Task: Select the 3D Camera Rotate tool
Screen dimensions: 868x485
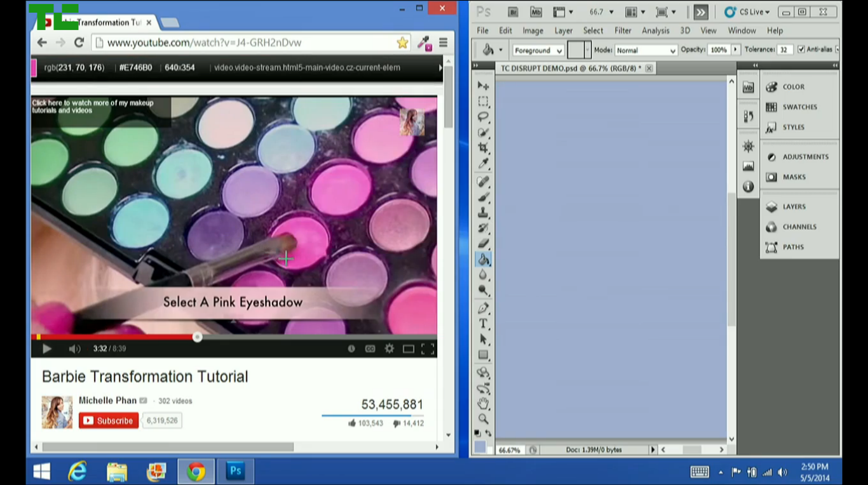Action: [484, 389]
